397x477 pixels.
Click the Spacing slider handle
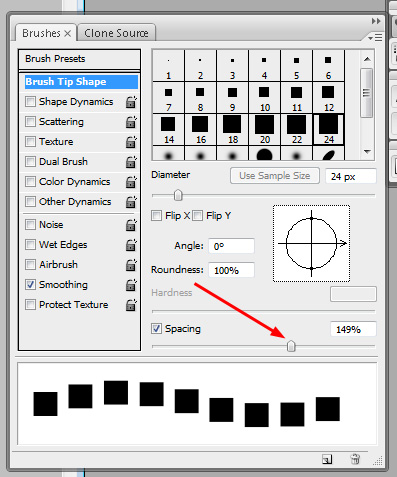[x=291, y=346]
